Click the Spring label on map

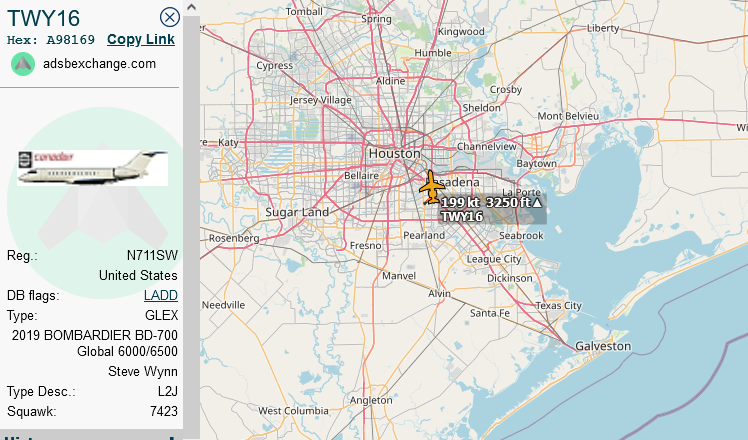click(376, 19)
